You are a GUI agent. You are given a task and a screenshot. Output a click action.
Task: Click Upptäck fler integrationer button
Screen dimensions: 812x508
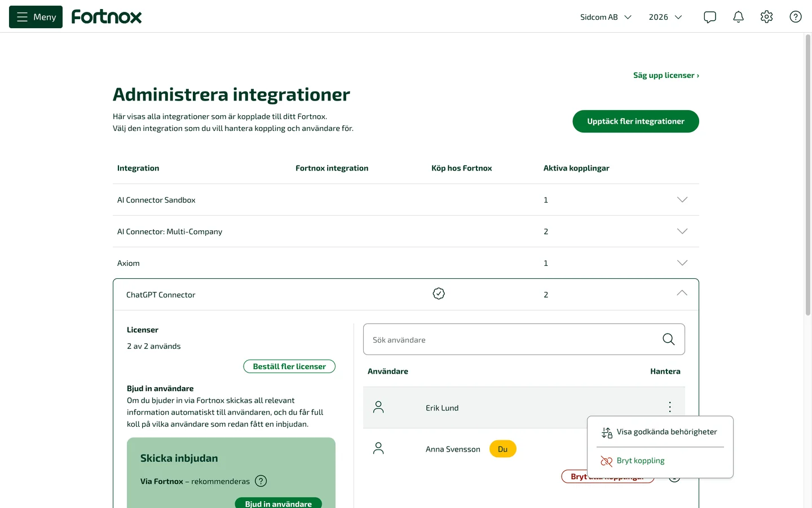click(x=636, y=121)
